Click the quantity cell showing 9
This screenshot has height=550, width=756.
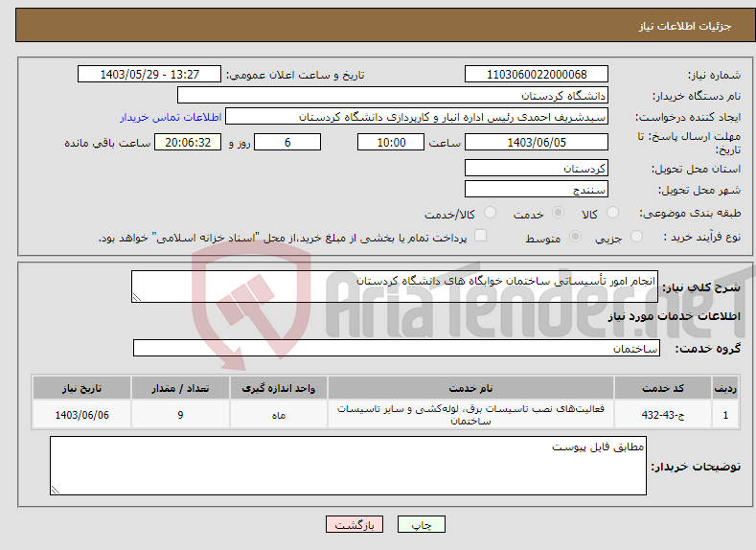pos(180,415)
